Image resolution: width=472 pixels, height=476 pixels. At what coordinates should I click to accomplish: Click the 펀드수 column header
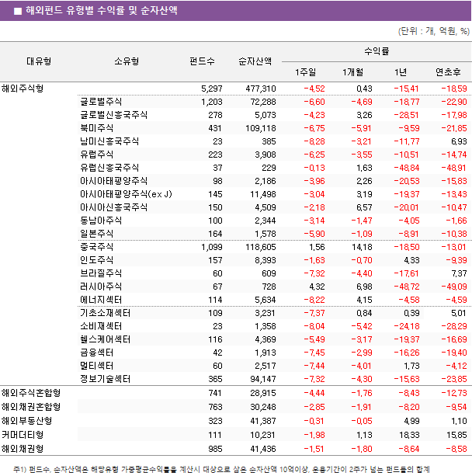pyautogui.click(x=202, y=61)
